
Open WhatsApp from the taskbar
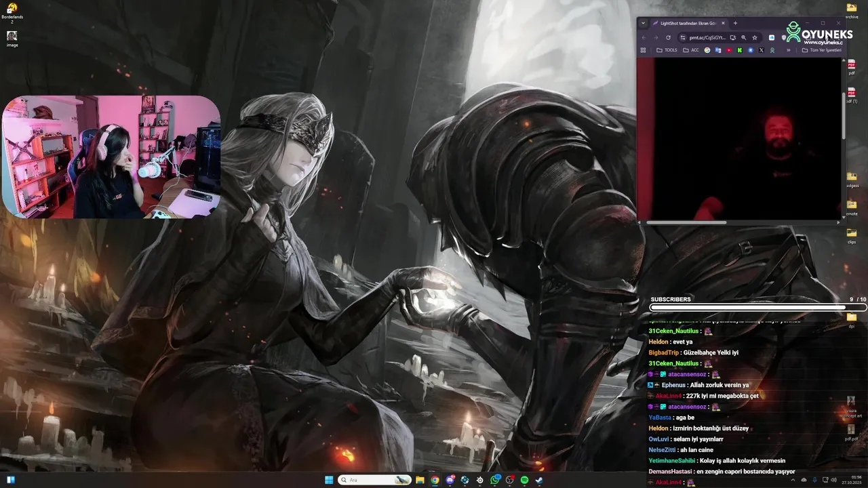tap(495, 480)
